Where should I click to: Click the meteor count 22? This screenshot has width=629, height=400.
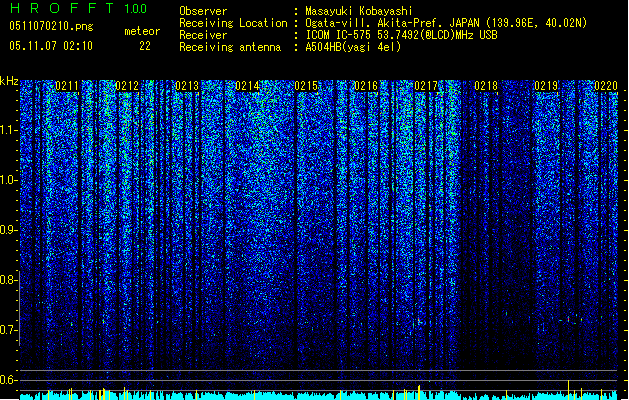[x=145, y=46]
